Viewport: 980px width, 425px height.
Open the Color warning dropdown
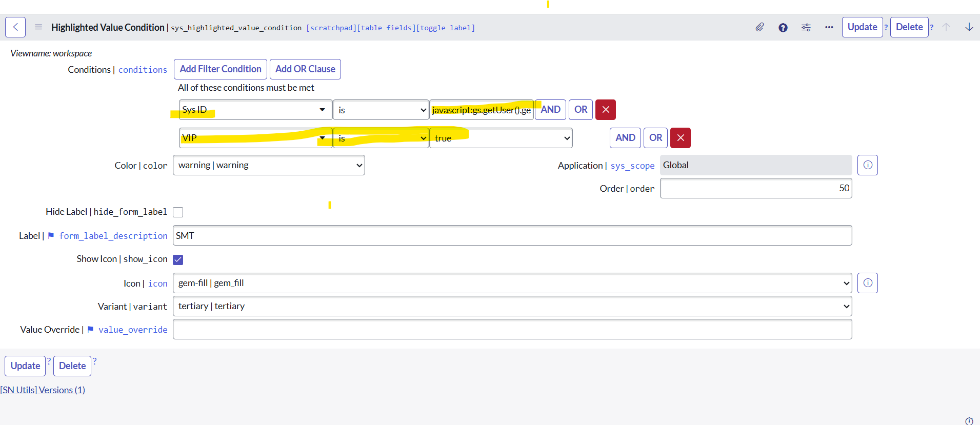(269, 165)
